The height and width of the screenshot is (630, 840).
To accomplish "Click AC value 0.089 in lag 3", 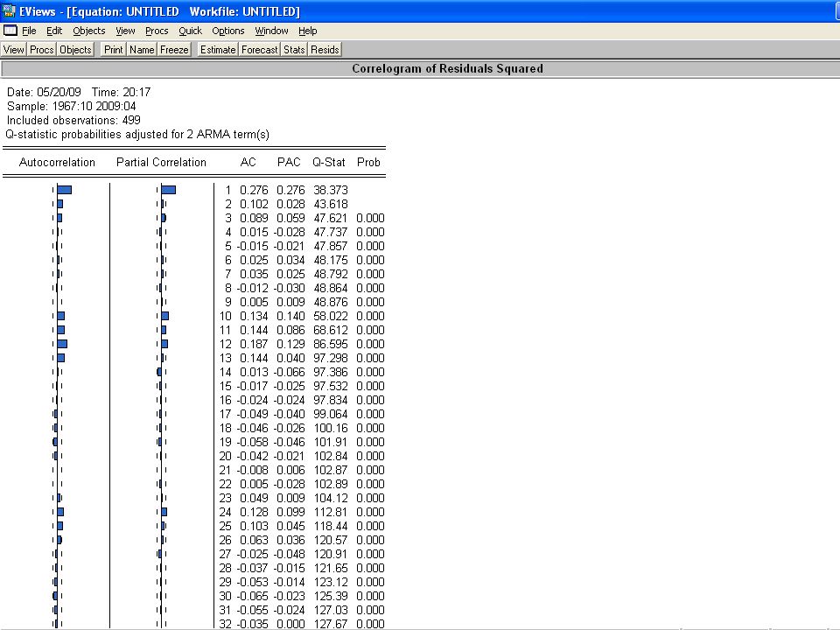I will (x=254, y=218).
